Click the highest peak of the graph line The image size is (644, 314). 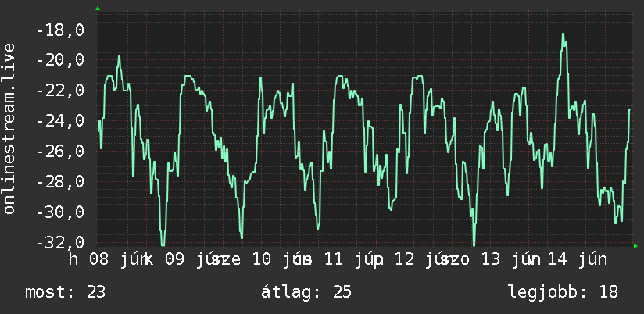pos(563,34)
